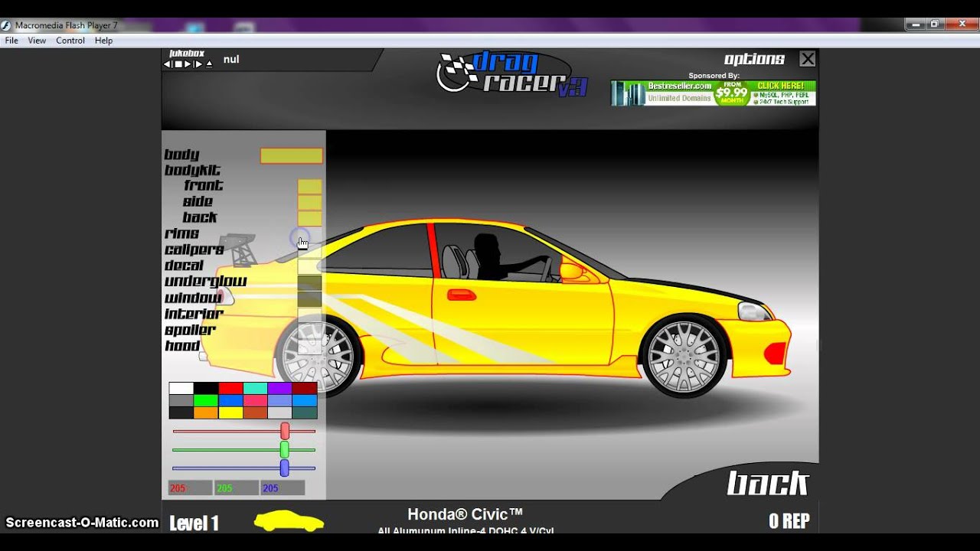The width and height of the screenshot is (980, 551).
Task: Select the bodykit back color swatch
Action: (309, 219)
